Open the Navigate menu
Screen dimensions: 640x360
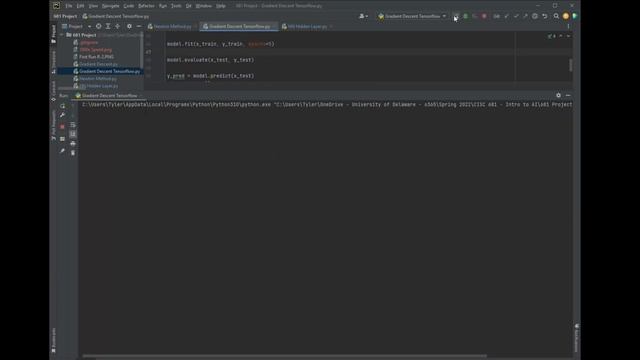(x=110, y=6)
